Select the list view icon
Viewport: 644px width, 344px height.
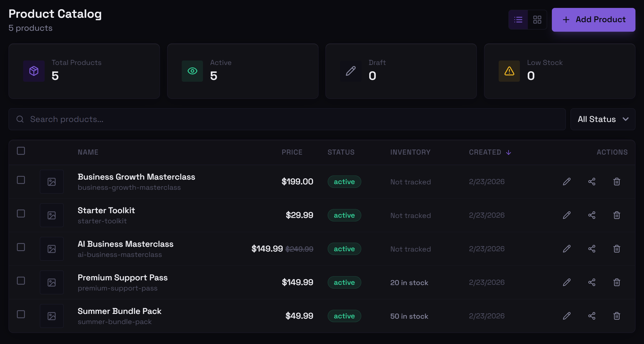518,20
